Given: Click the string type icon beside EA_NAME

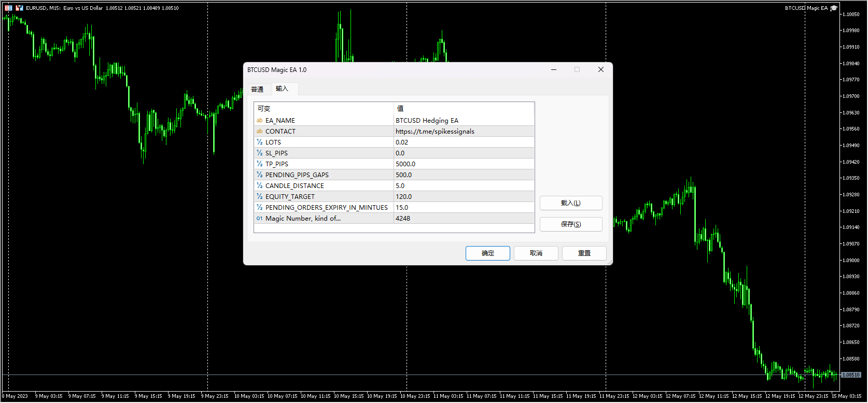Looking at the screenshot, I should [x=259, y=121].
